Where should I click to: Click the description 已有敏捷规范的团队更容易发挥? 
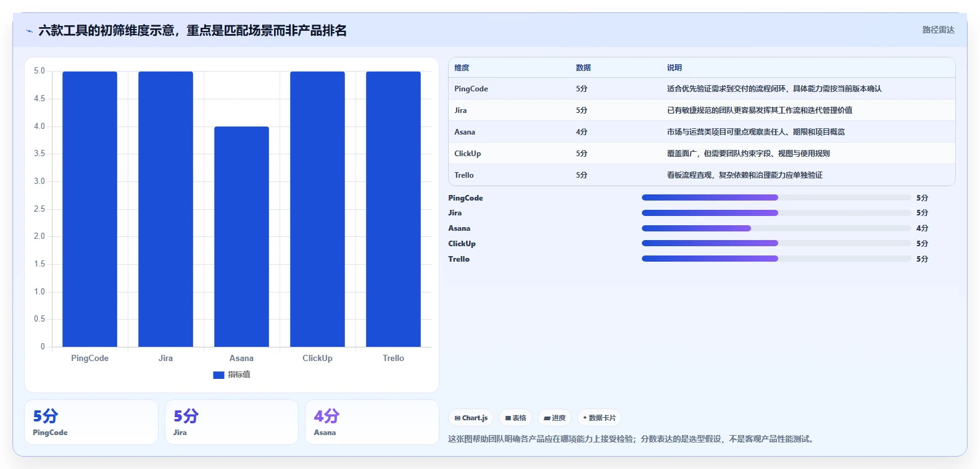(x=759, y=110)
